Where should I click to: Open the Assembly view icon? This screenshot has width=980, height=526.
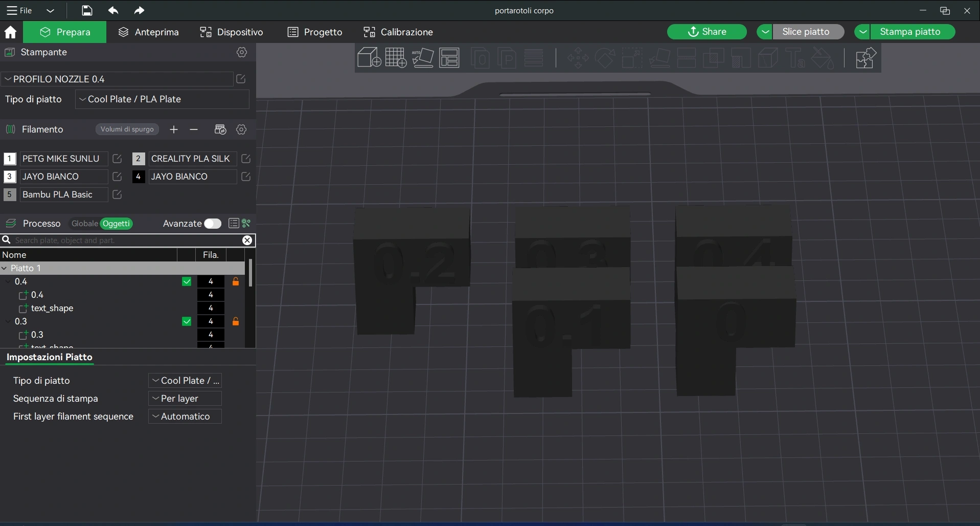pos(865,58)
